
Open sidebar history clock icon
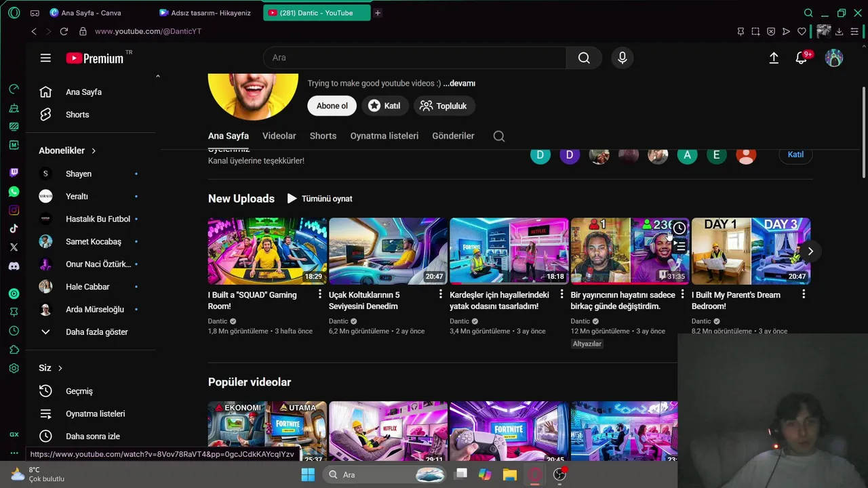[14, 331]
